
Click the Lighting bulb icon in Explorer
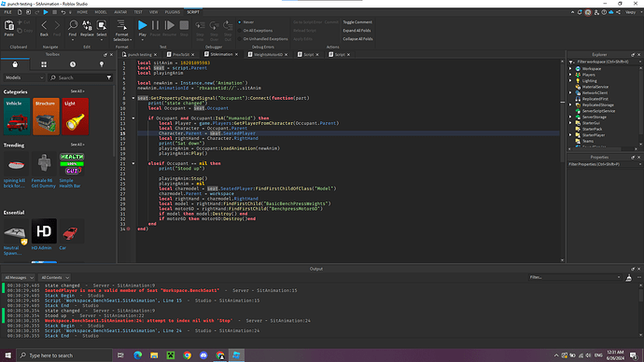(x=578, y=81)
